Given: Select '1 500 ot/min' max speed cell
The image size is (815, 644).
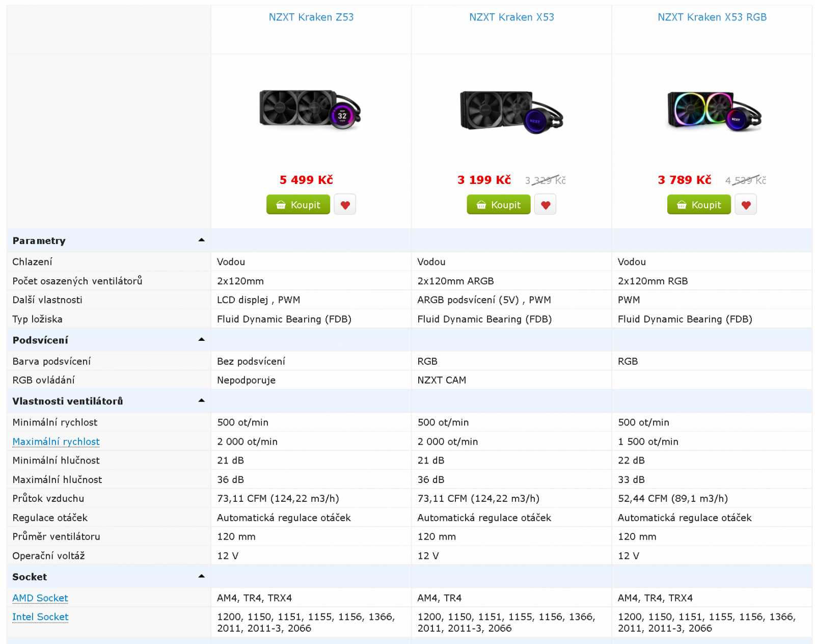Looking at the screenshot, I should (x=712, y=442).
